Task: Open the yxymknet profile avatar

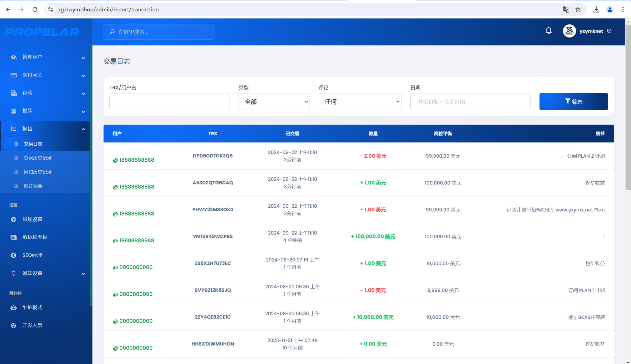Action: (569, 31)
